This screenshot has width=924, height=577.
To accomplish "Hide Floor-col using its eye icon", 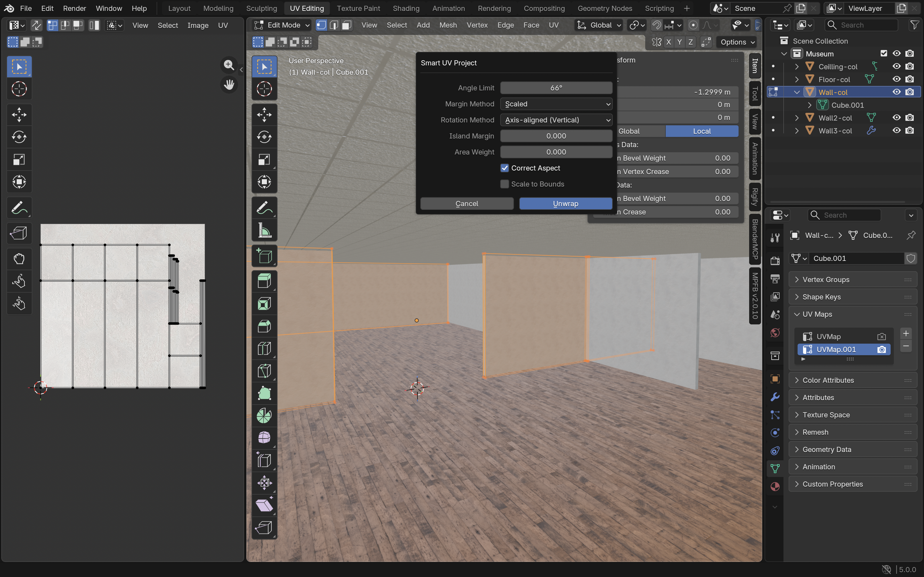I will (x=896, y=79).
